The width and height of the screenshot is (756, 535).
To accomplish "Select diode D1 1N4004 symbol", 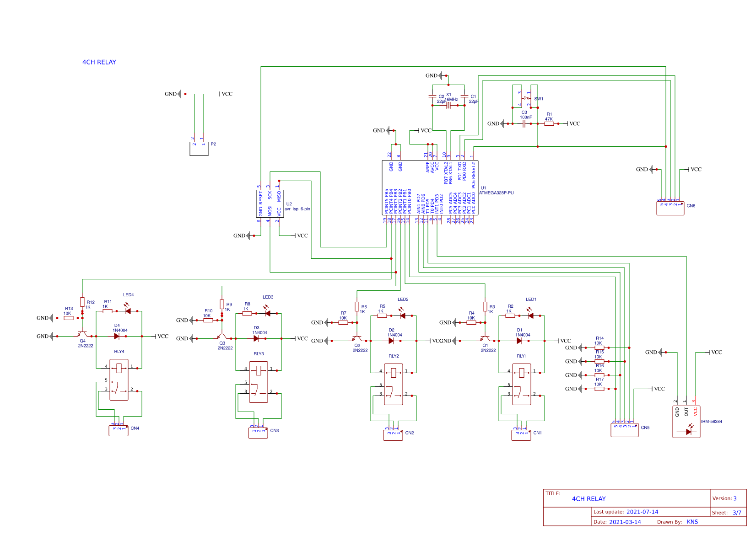I will (x=519, y=341).
